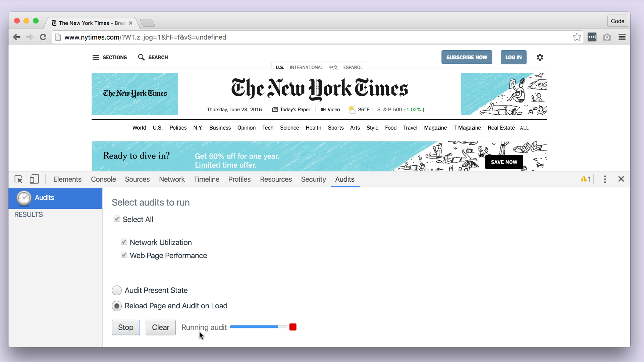The image size is (644, 362).
Task: Click the DevTools warning count icon
Action: [586, 179]
